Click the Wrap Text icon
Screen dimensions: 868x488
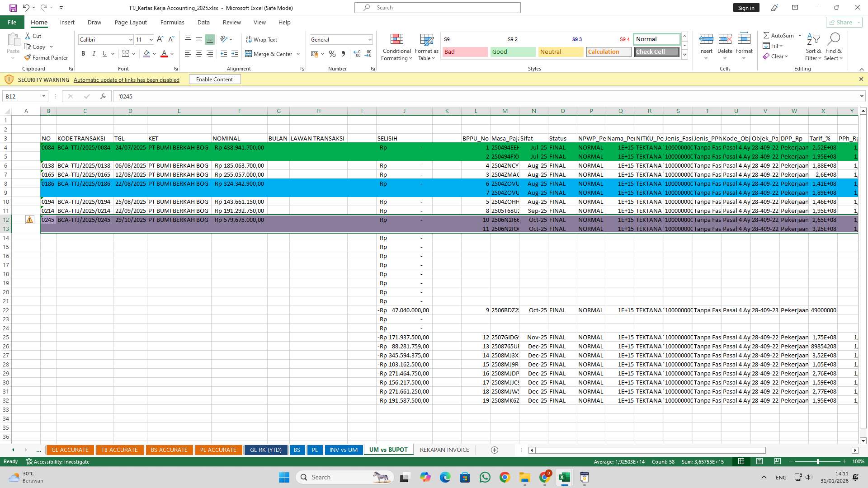pyautogui.click(x=262, y=39)
